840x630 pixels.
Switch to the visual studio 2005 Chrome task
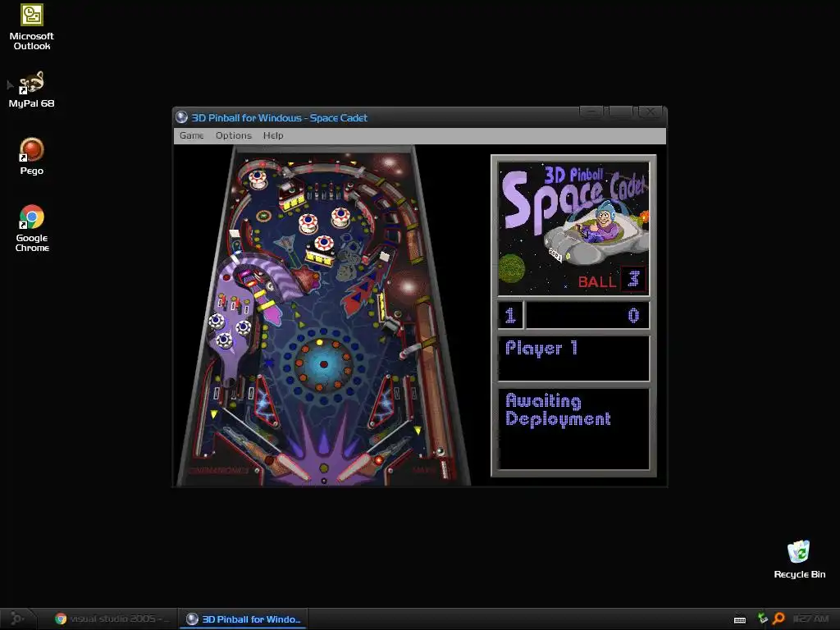(112, 619)
